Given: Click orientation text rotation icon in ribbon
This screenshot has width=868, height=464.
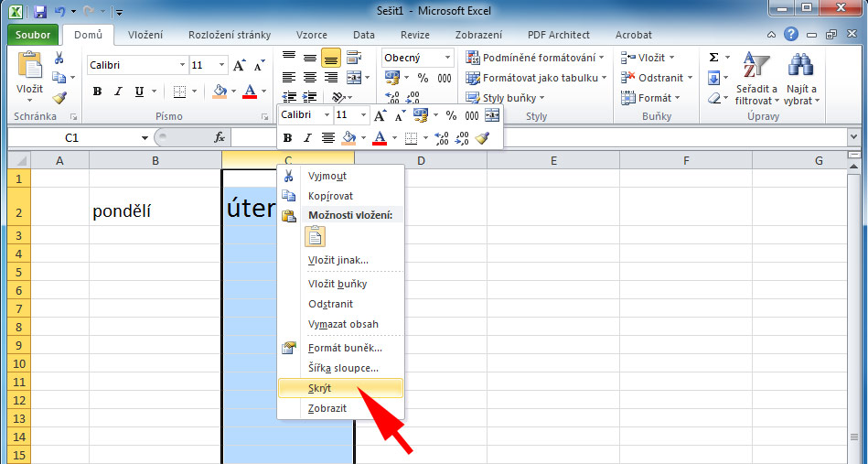Looking at the screenshot, I should point(338,98).
